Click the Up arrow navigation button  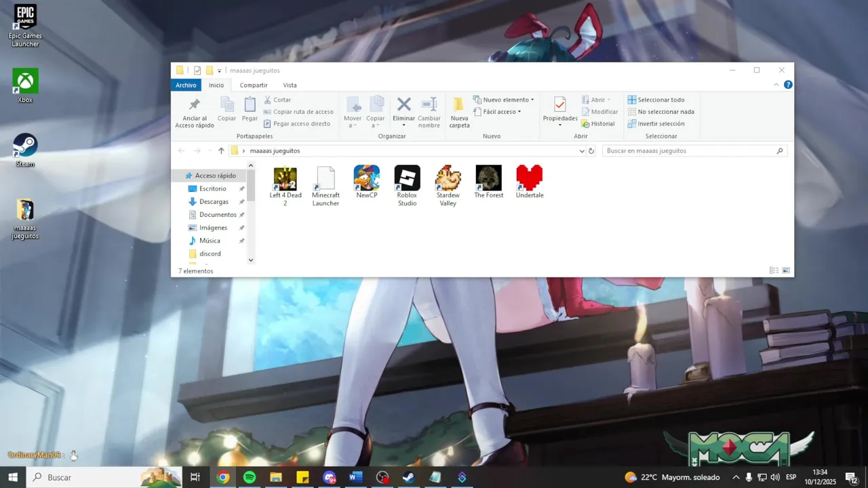click(x=221, y=150)
